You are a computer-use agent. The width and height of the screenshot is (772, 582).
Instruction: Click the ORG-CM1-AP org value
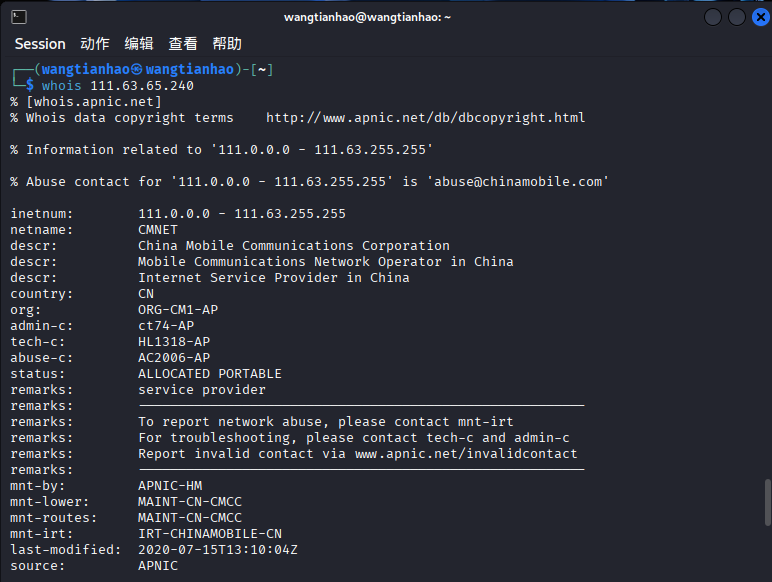pos(178,310)
